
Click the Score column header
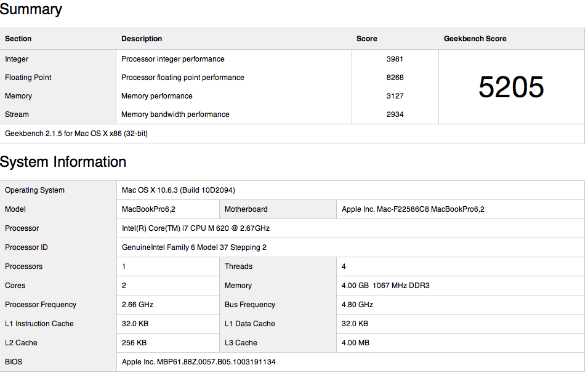point(367,39)
